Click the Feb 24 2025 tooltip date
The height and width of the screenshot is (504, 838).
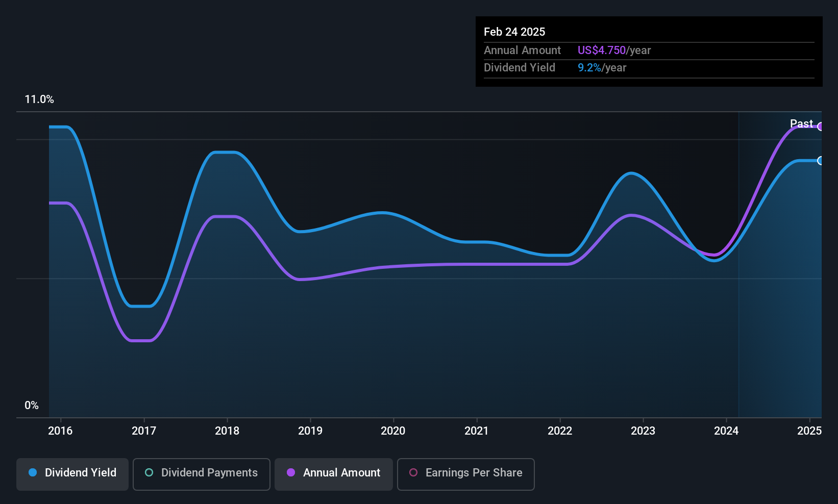[x=514, y=32]
